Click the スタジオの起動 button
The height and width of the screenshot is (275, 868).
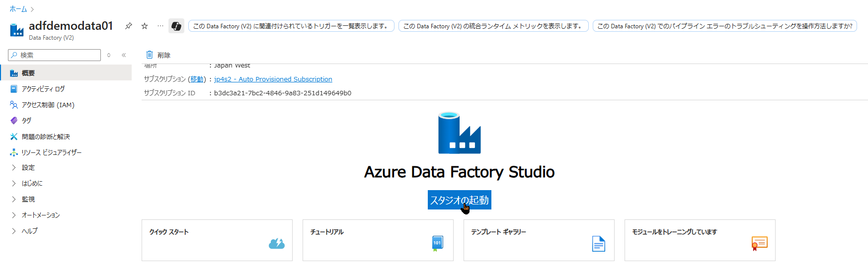click(x=459, y=200)
